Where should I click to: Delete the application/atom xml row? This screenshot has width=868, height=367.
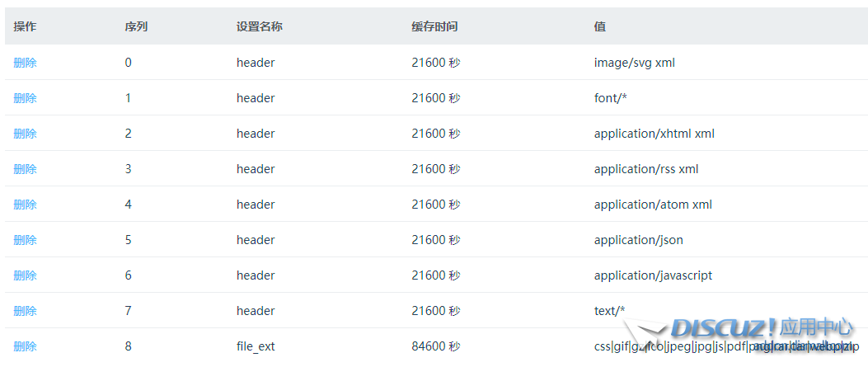25,205
